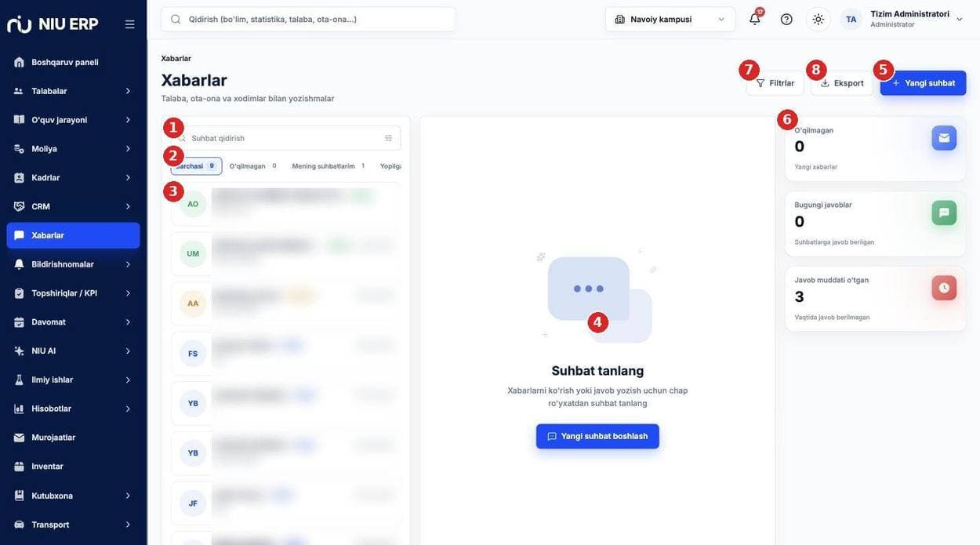Click the Topshiriqlar / KPI clipboard icon
The height and width of the screenshot is (545, 980).
[19, 293]
